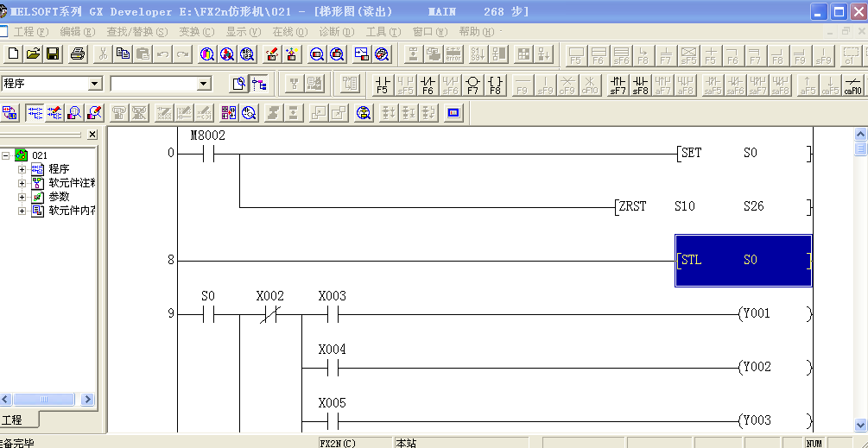Image resolution: width=868 pixels, height=448 pixels.
Task: Select the 程序 tree item
Action: coord(59,169)
